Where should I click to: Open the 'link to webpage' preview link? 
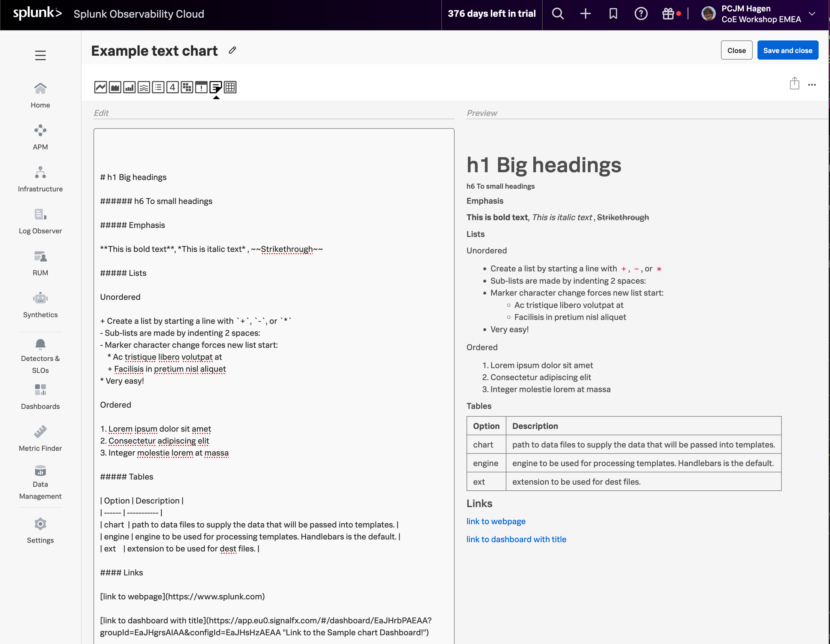(x=496, y=521)
